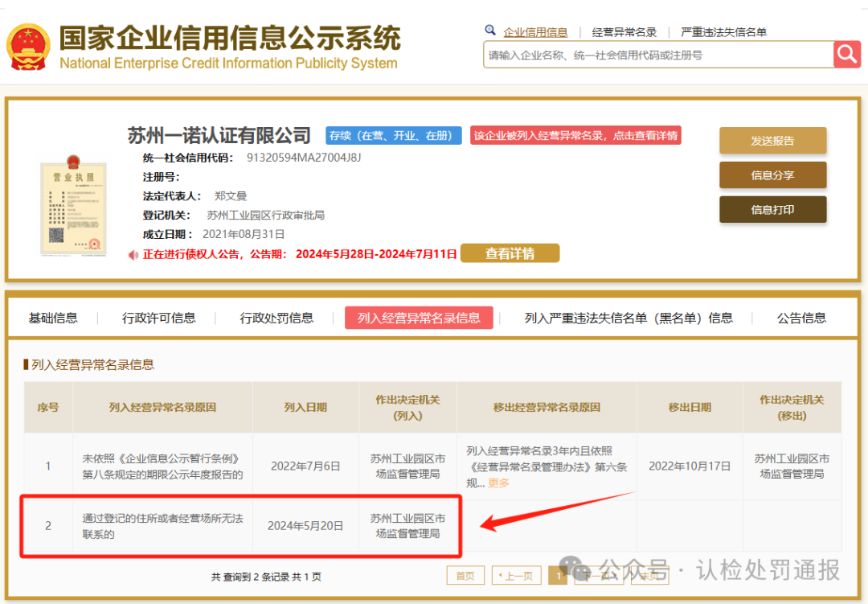Click the company name 苏州一诺认证有限公司

pyautogui.click(x=219, y=135)
